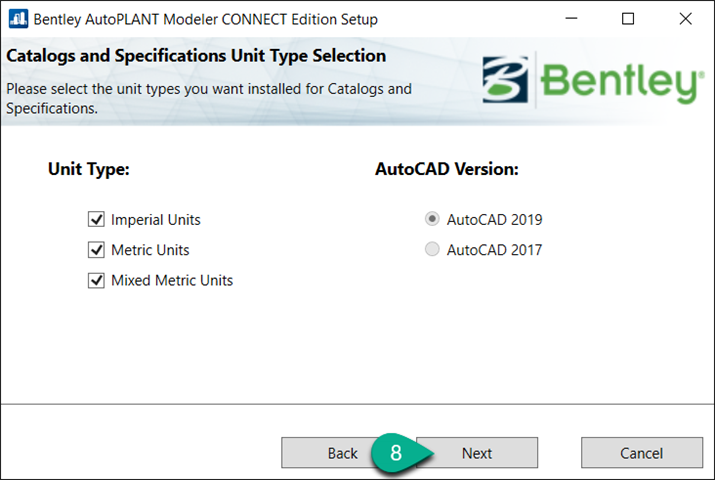Uncheck the Imperial Units checkbox
The height and width of the screenshot is (480, 715).
click(97, 220)
